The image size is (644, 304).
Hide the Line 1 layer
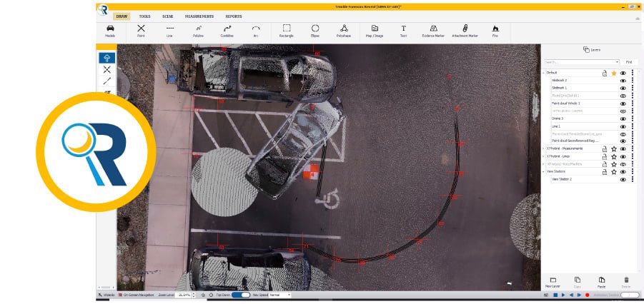(x=623, y=127)
